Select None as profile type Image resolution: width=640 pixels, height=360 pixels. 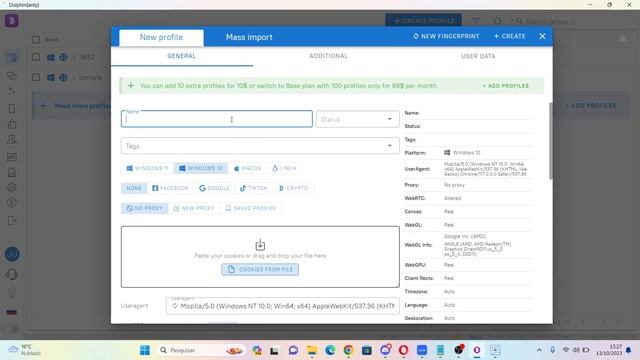134,188
